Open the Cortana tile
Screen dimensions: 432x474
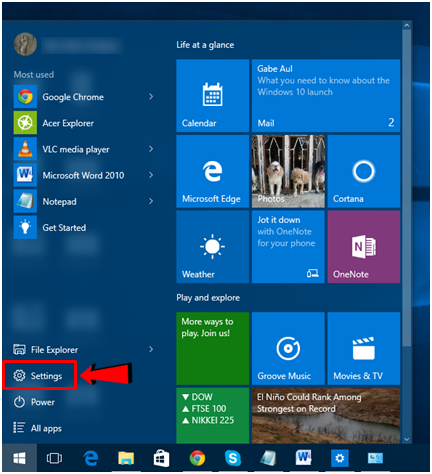(x=364, y=171)
